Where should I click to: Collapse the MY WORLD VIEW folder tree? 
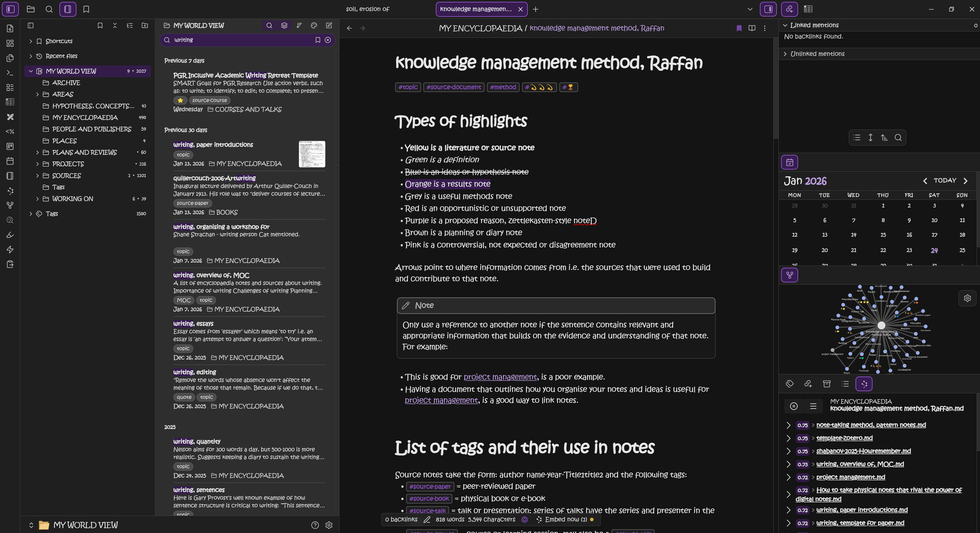[x=31, y=71]
